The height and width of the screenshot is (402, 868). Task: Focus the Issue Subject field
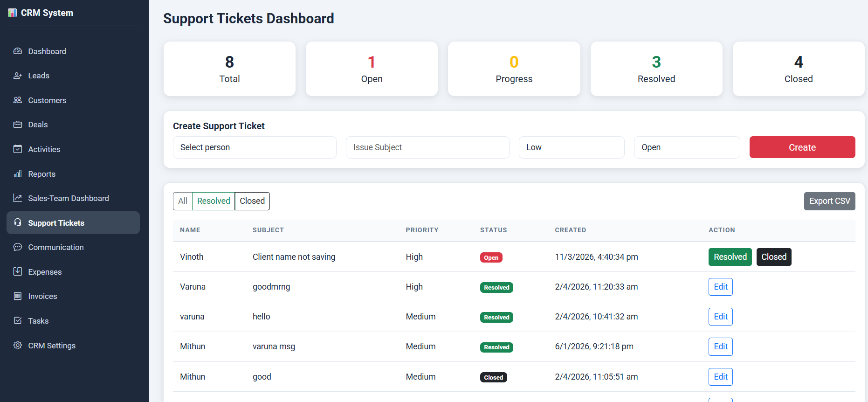tap(427, 147)
